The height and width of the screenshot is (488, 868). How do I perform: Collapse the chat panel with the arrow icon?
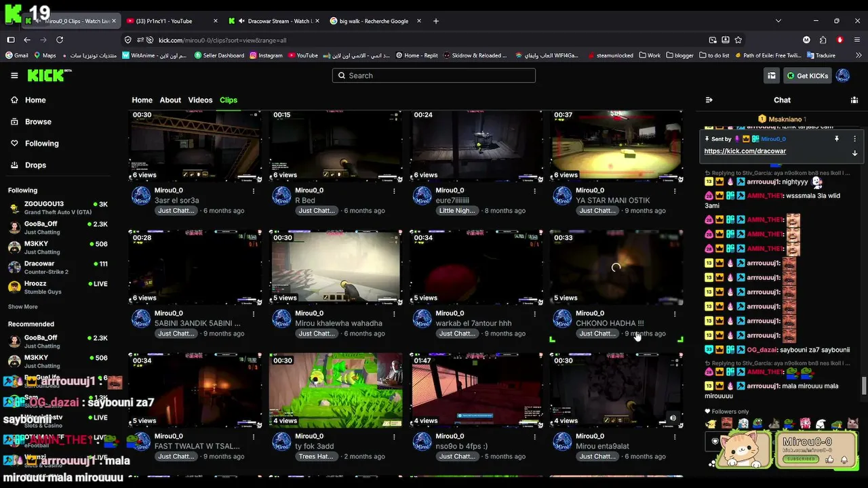tap(709, 100)
